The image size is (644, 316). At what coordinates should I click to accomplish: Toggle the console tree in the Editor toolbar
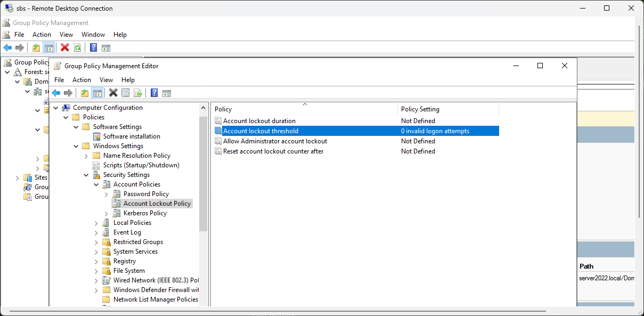[x=97, y=93]
